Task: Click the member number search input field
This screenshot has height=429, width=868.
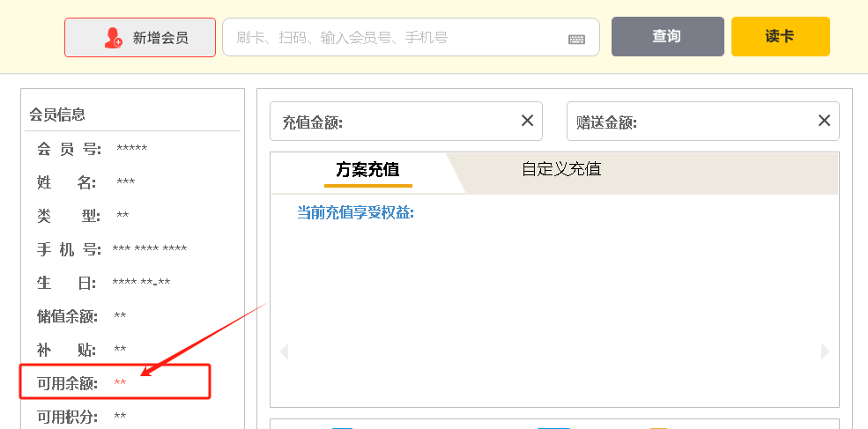Action: tap(397, 38)
